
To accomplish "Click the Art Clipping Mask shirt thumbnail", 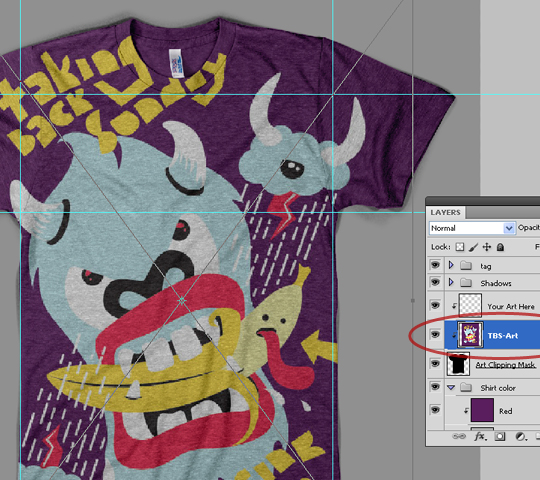I will (458, 364).
